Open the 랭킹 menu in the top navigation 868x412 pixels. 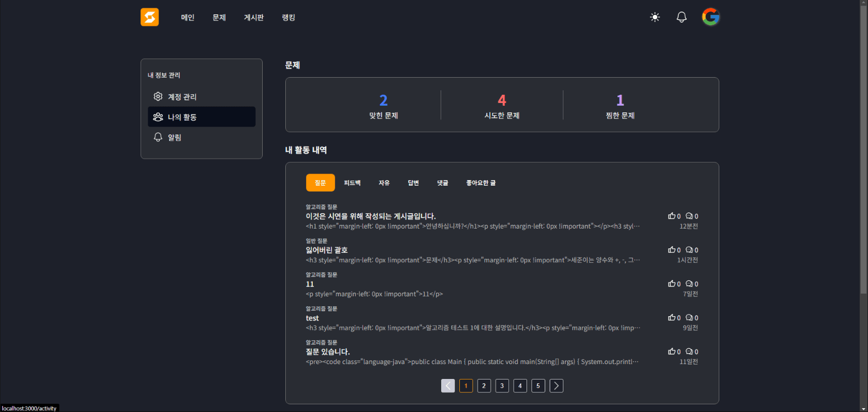[289, 18]
